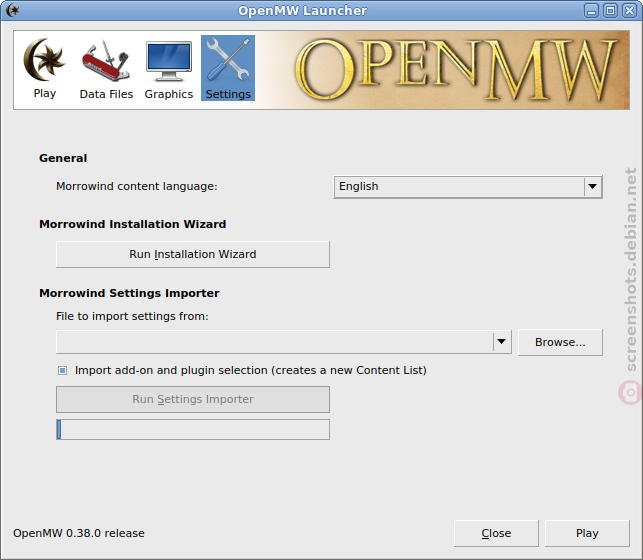Minimize the OpenMW Launcher window
The image size is (643, 560).
pyautogui.click(x=591, y=10)
